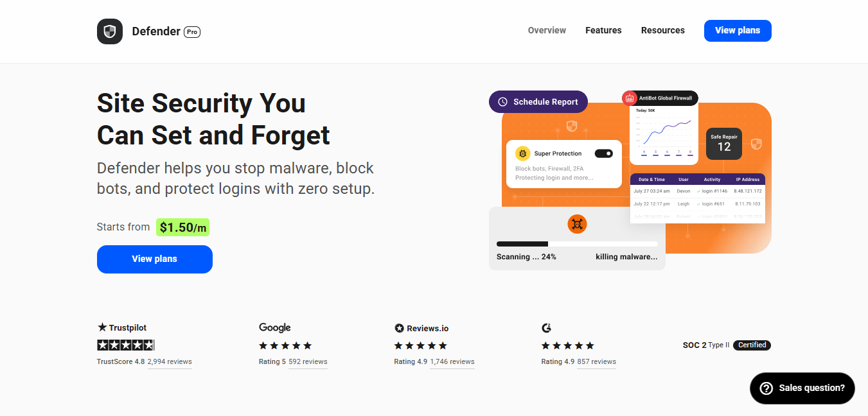The image size is (868, 416).
Task: Click the header View plans button
Action: (738, 31)
